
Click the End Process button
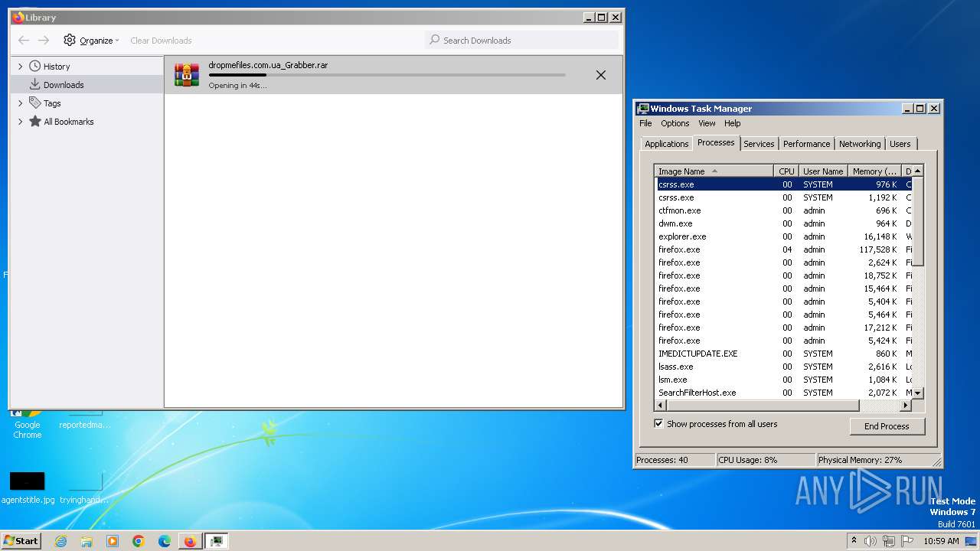(887, 426)
